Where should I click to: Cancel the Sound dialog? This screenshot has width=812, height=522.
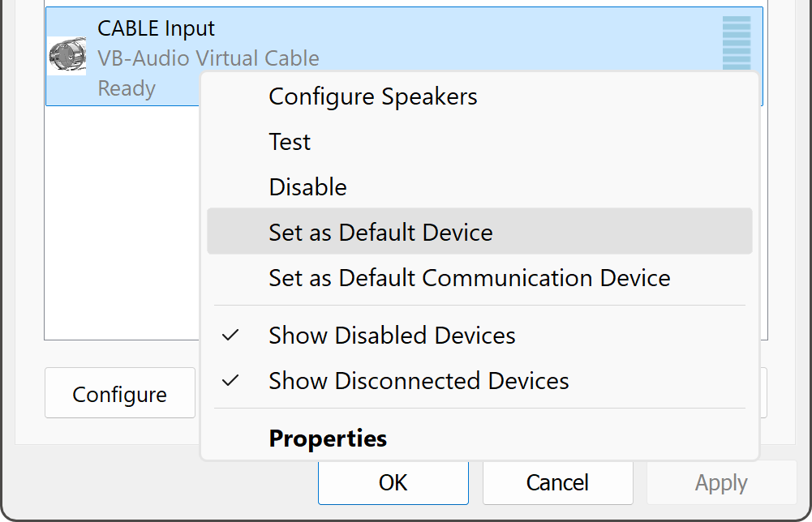point(557,483)
